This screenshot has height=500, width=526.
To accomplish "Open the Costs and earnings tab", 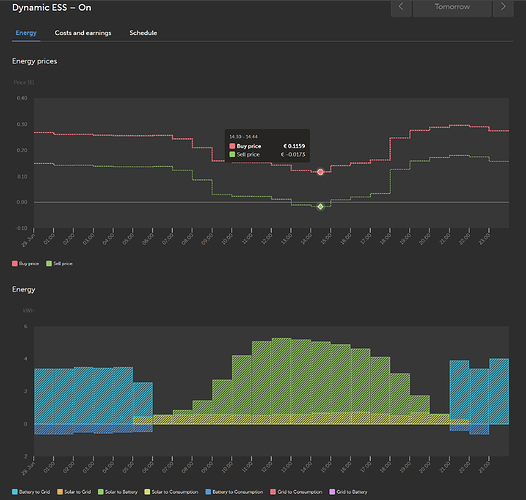I will (83, 33).
